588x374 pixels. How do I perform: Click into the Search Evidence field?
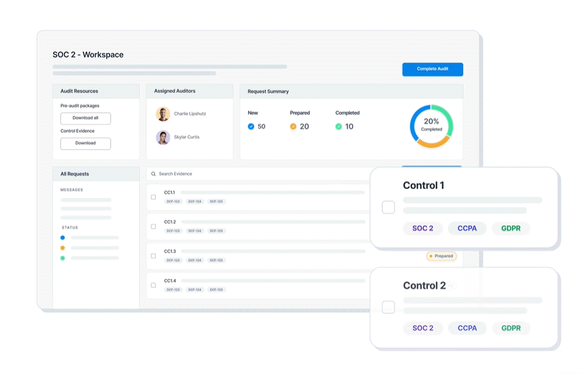click(247, 174)
